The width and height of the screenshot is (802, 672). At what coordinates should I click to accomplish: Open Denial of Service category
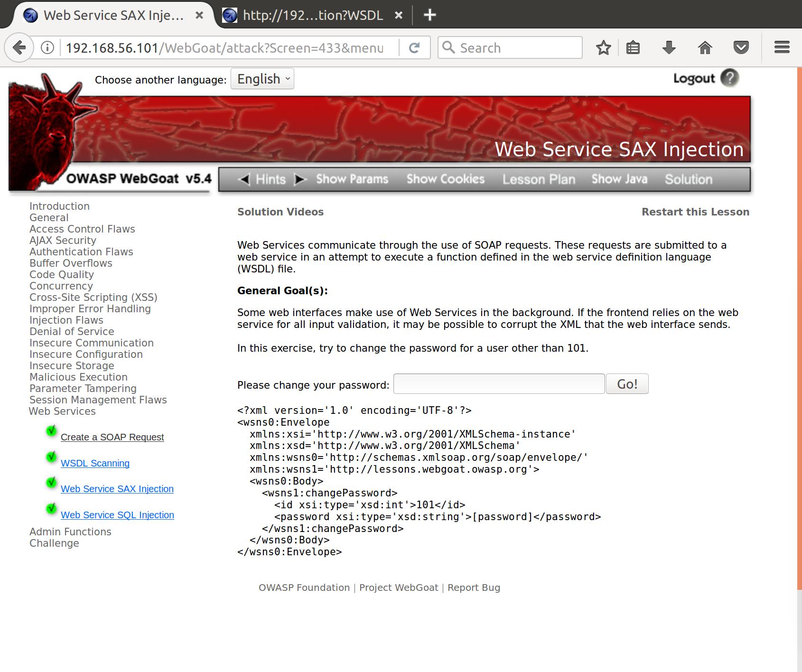pos(72,332)
